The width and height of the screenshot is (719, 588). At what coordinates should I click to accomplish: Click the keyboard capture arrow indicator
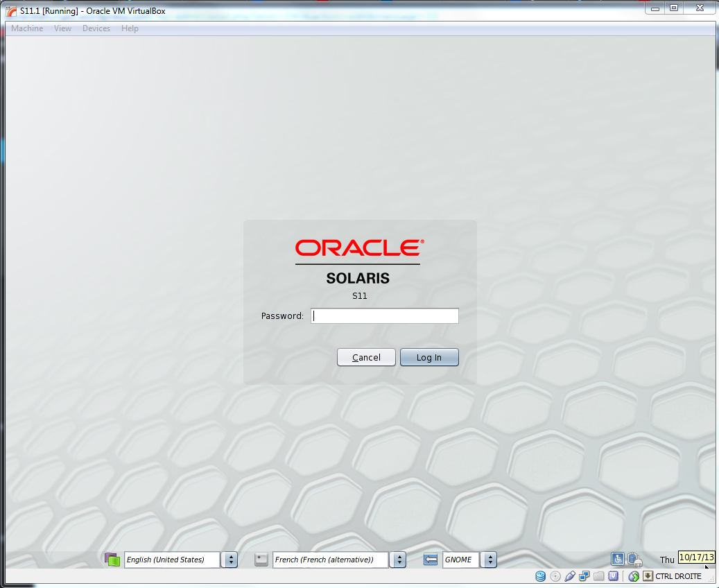tap(648, 576)
